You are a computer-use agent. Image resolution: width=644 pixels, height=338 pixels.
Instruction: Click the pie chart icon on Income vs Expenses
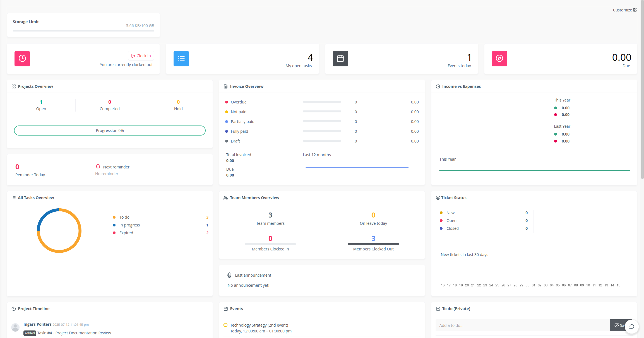438,86
